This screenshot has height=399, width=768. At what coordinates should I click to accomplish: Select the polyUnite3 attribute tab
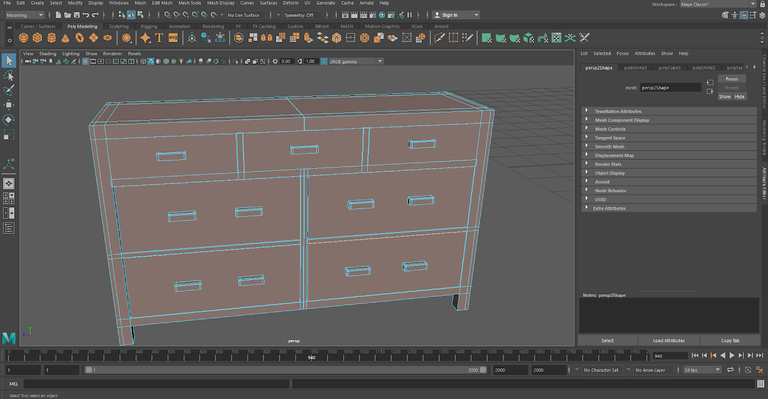click(635, 68)
